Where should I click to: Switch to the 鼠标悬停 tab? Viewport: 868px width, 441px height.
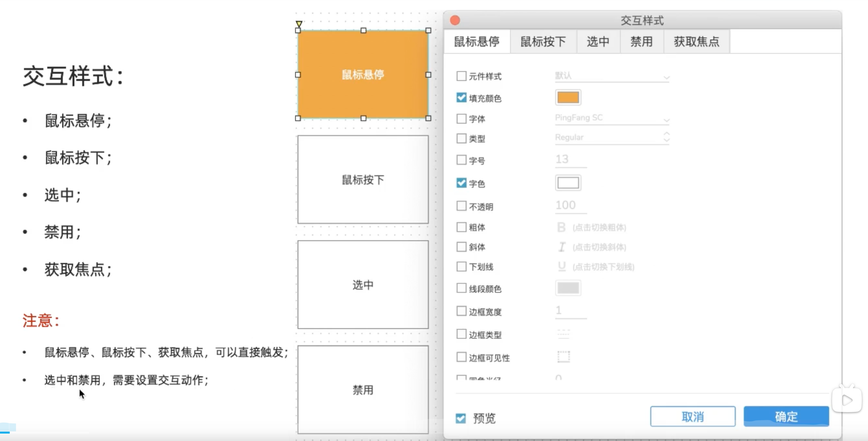(x=477, y=41)
